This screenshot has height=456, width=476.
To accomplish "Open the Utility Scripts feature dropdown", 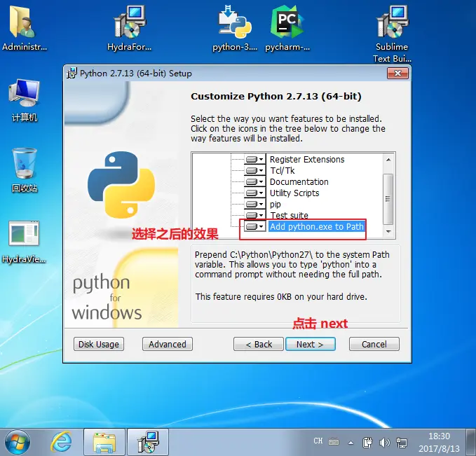I will pyautogui.click(x=255, y=193).
